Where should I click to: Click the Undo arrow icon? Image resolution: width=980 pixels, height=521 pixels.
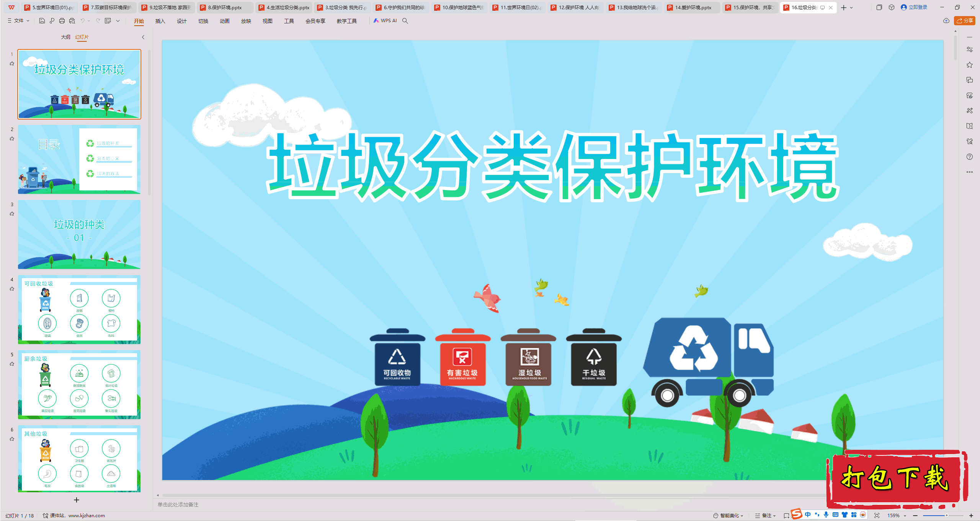click(x=82, y=21)
